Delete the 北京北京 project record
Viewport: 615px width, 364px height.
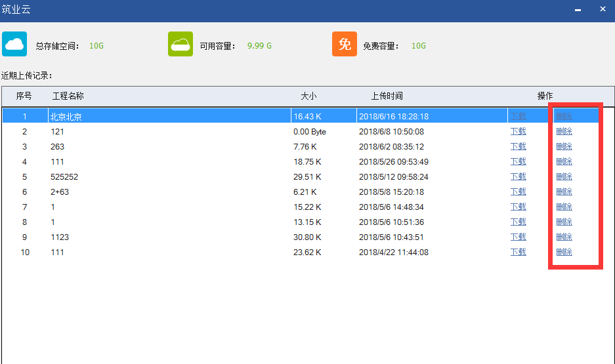[564, 116]
